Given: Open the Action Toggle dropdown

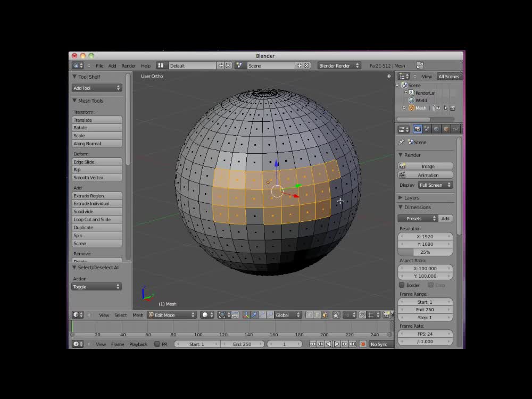Looking at the screenshot, I should click(96, 287).
